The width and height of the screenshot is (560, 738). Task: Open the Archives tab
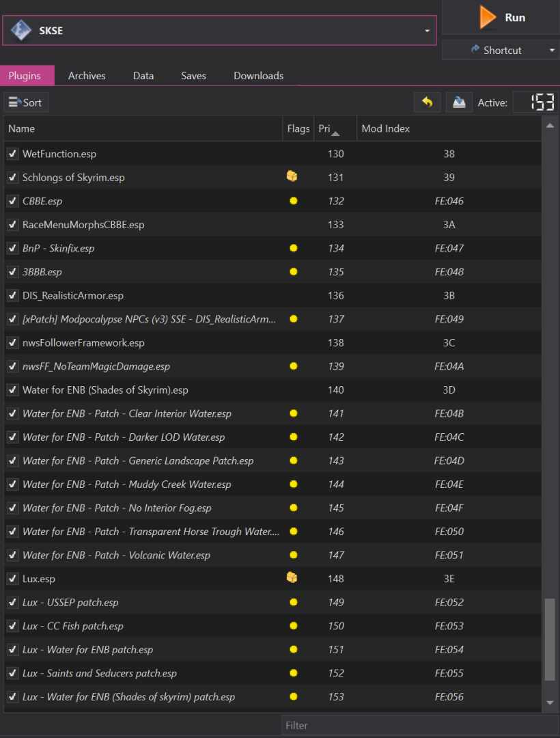87,76
